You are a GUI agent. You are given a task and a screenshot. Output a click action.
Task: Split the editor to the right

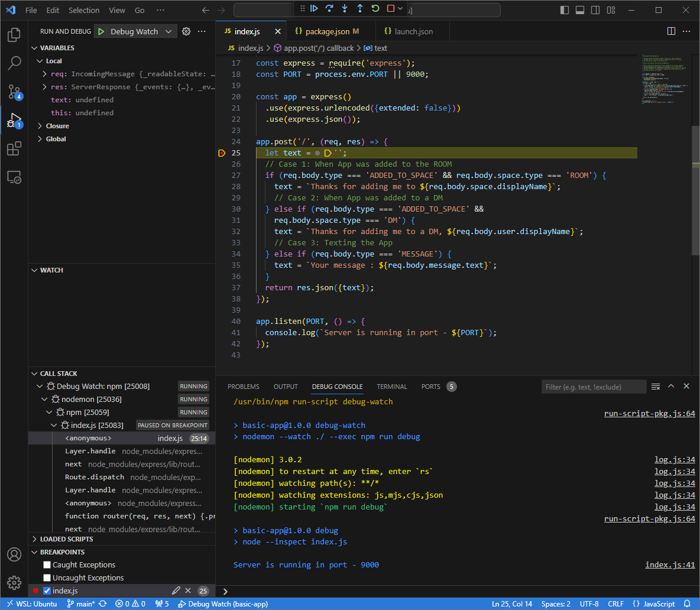tap(672, 31)
